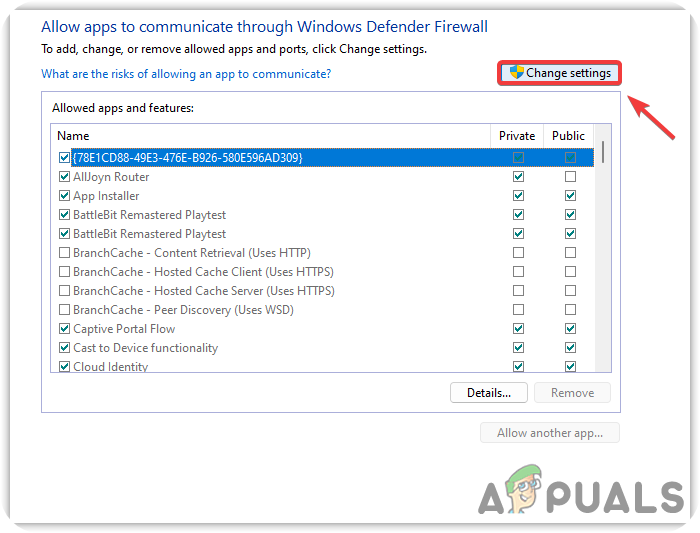Uncheck the {78E1CD88-49E3...} name checkbox
The height and width of the screenshot is (533, 700).
[x=64, y=158]
